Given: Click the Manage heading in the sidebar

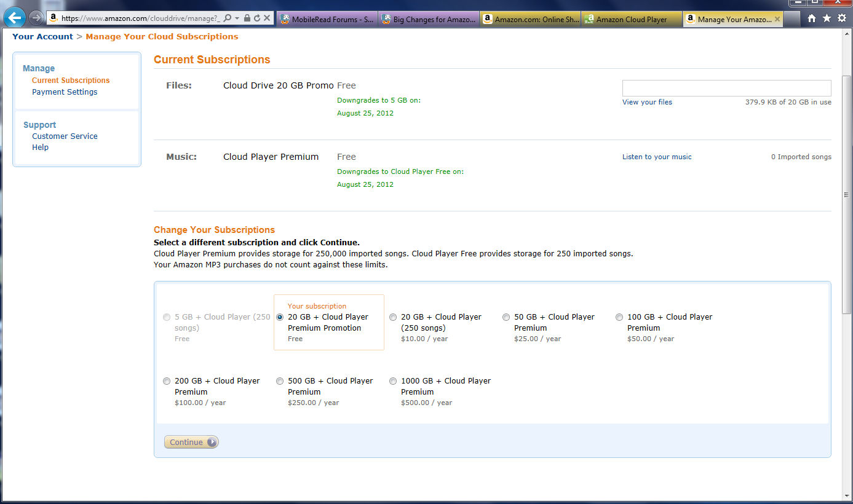Looking at the screenshot, I should click(x=39, y=68).
